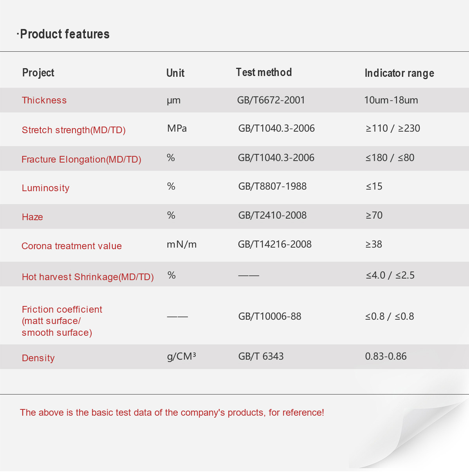Screen dimensions: 469x476
Task: Click the GB/T14216-2008 test method cell
Action: click(275, 244)
